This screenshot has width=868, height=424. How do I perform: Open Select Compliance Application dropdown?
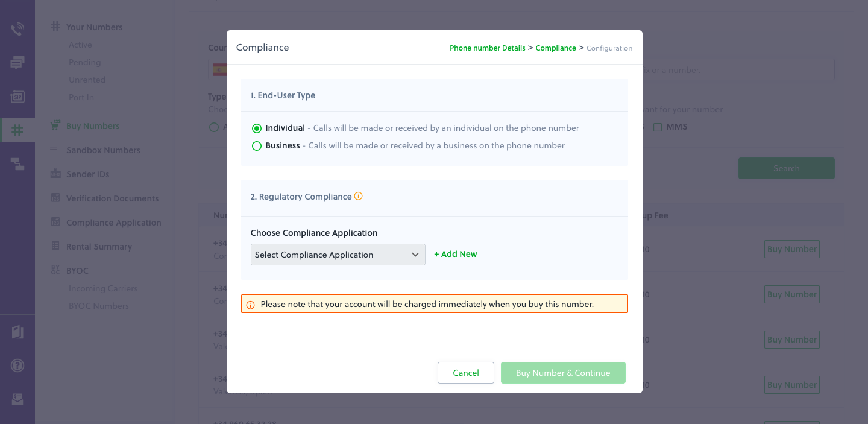click(338, 255)
